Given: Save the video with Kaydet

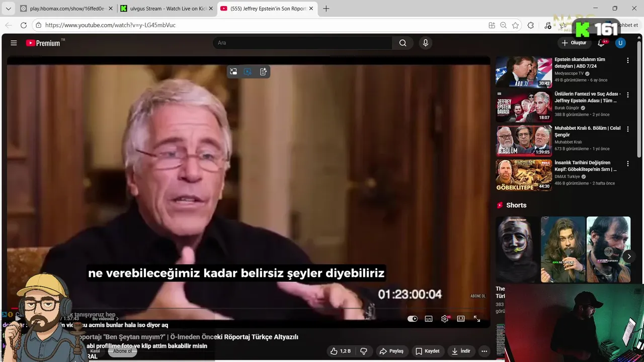Looking at the screenshot, I should (x=428, y=351).
